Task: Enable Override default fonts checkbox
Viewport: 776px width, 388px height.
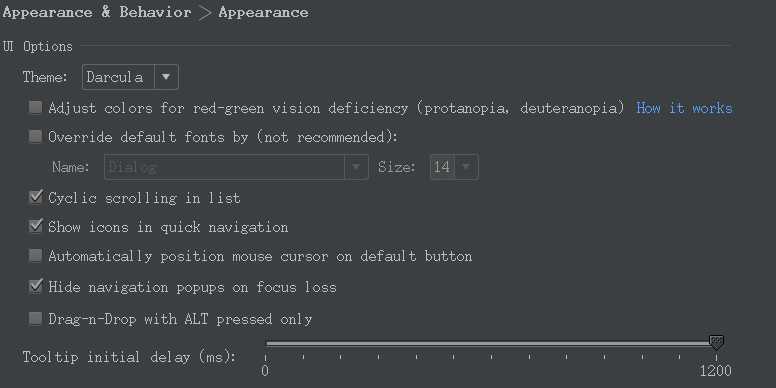Action: [35, 137]
